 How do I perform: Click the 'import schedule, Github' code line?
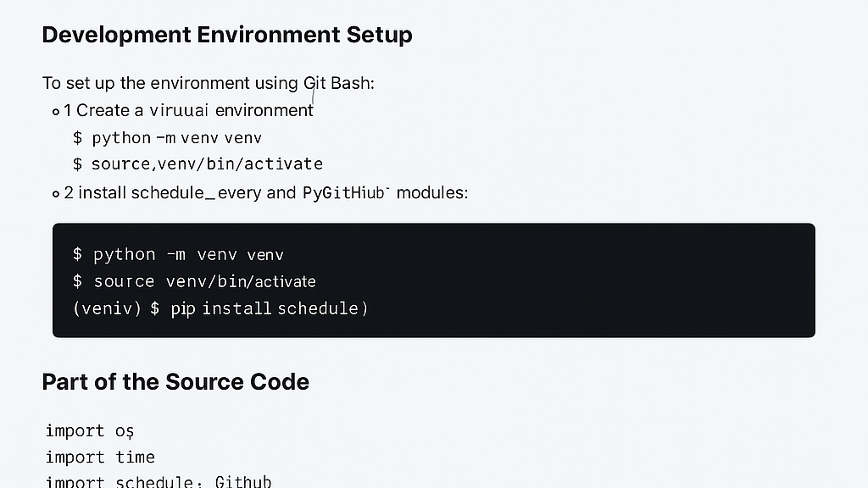click(159, 480)
